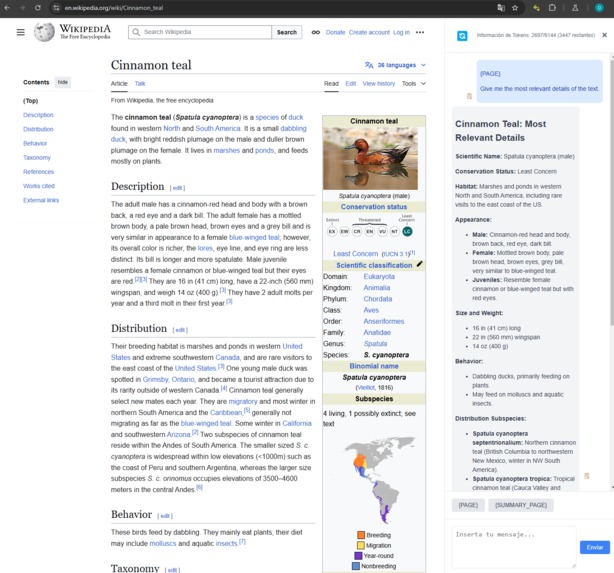This screenshot has height=573, width=614.
Task: Jump to Behavior in Contents
Action: 35,143
